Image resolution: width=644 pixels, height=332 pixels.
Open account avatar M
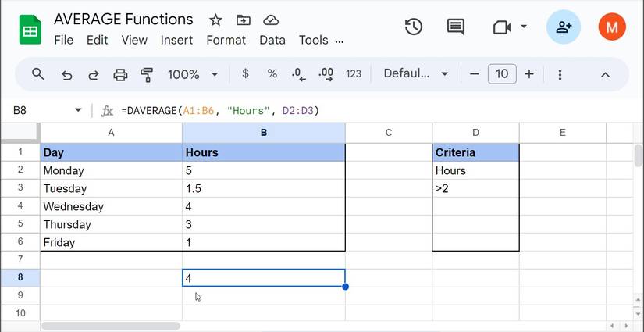point(612,27)
